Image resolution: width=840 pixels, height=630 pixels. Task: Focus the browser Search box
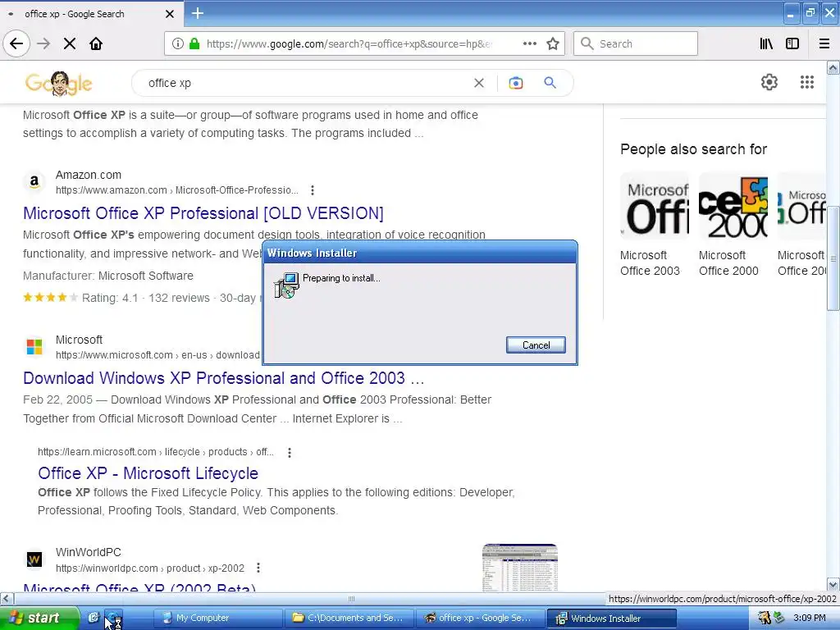(x=636, y=44)
